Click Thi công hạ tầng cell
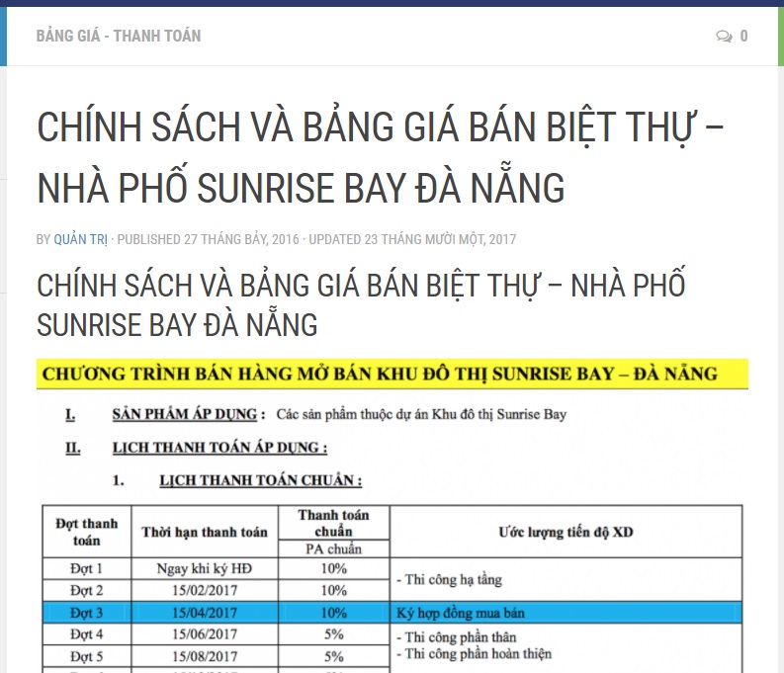Screen dimensions: 784x673 tap(566, 579)
